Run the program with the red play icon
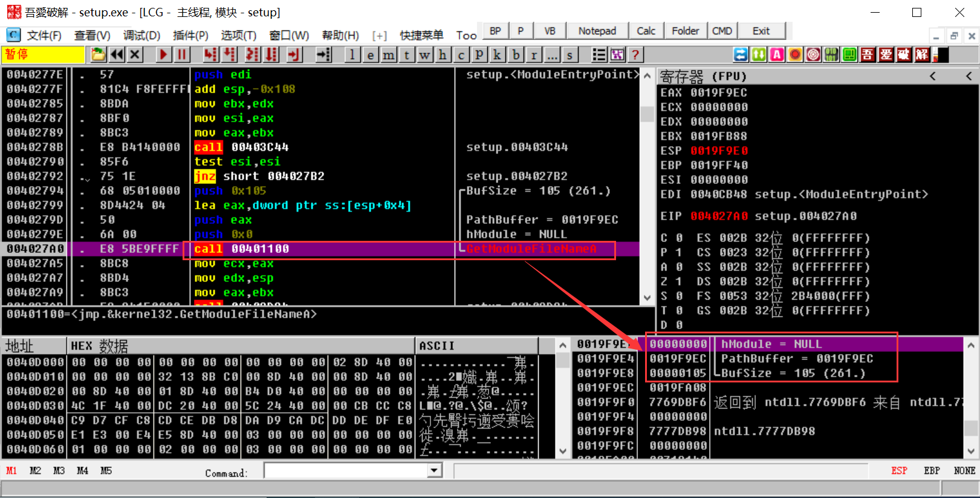 (163, 55)
